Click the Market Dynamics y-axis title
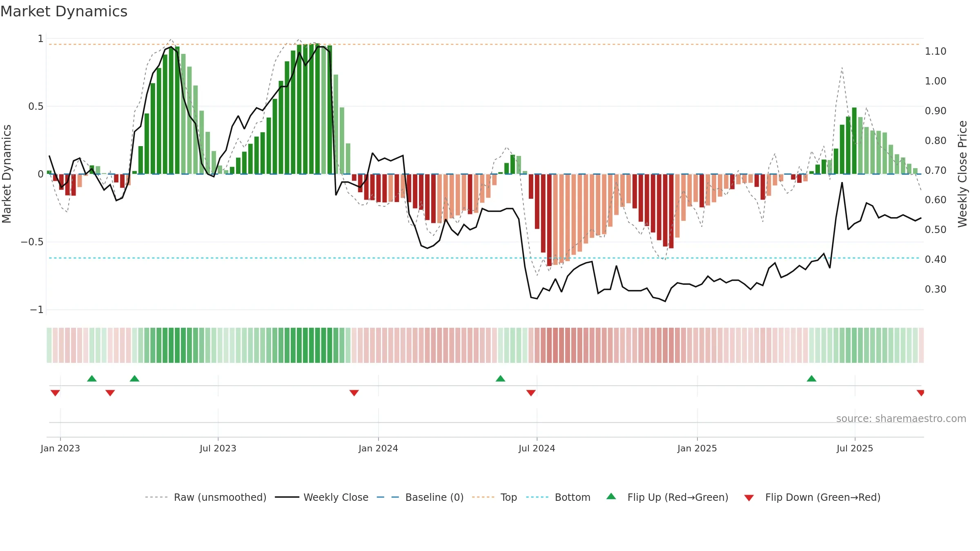 (x=7, y=174)
